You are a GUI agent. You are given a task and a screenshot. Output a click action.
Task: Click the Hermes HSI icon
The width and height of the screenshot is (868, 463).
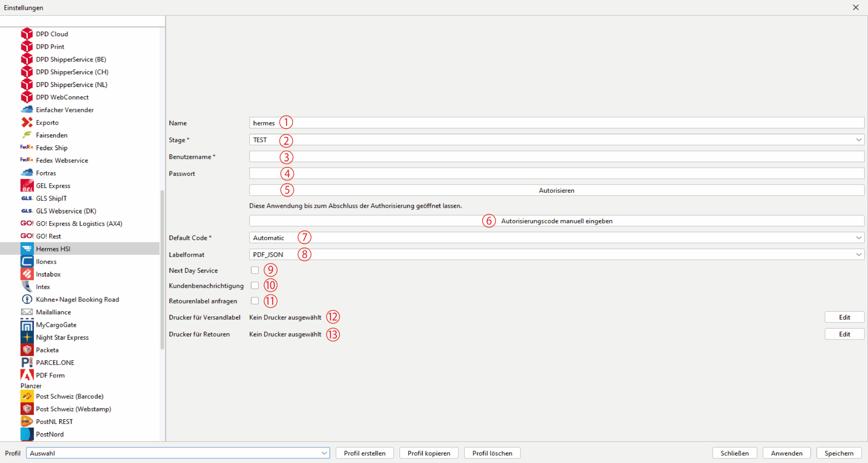pyautogui.click(x=27, y=249)
